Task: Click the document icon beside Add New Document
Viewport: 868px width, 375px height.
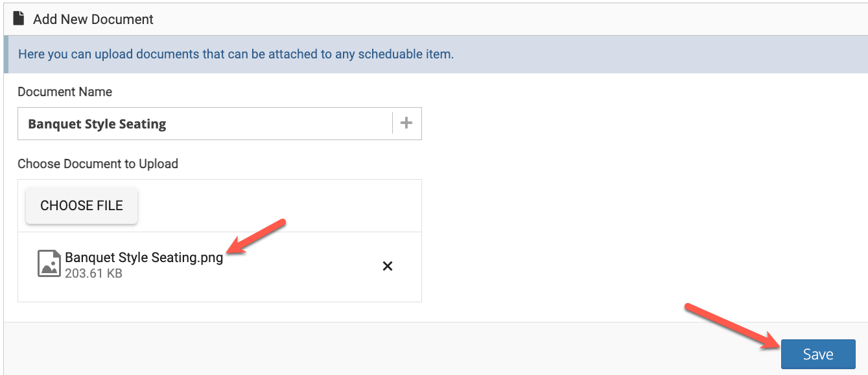Action: (x=19, y=19)
